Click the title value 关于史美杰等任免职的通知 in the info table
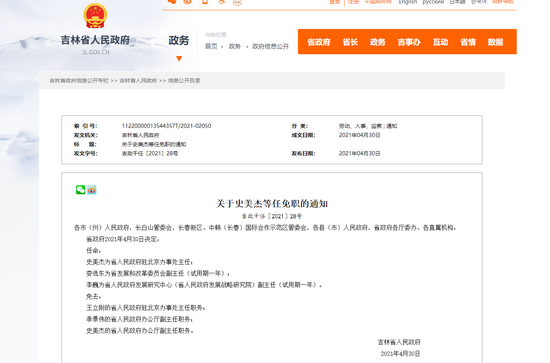This screenshot has width=550, height=363. point(154,144)
